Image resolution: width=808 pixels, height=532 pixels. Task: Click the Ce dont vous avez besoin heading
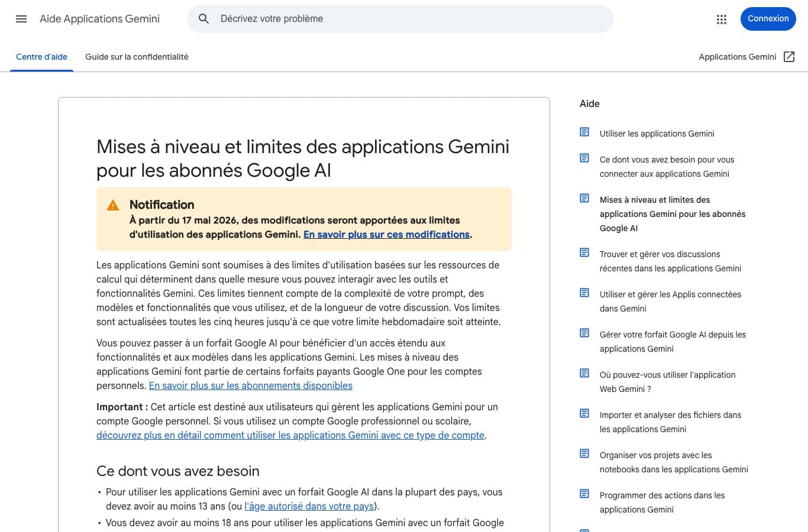pos(178,471)
